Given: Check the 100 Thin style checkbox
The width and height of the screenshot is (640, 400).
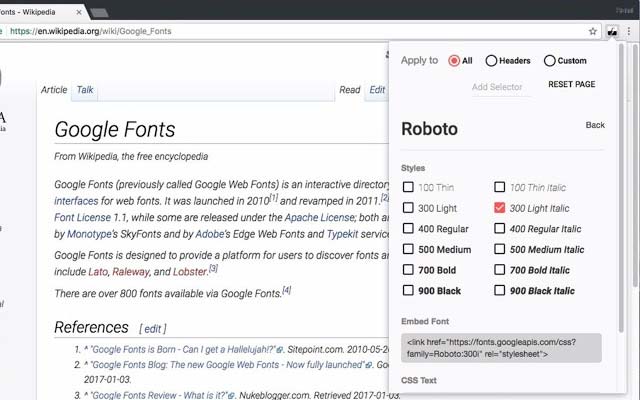Looking at the screenshot, I should click(408, 187).
